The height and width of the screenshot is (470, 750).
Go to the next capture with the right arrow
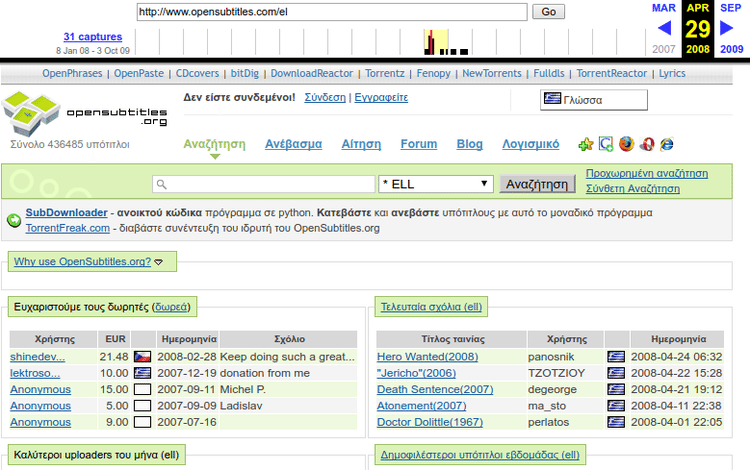click(x=727, y=28)
